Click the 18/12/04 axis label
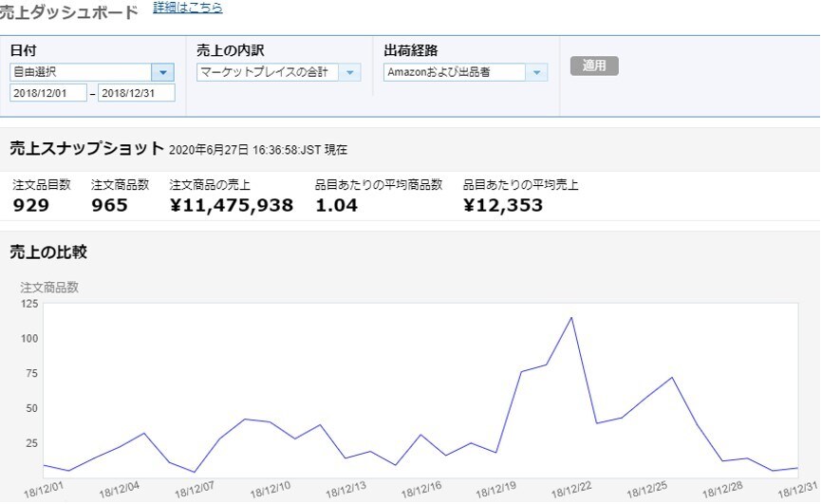Viewport: 822px width, 504px height. coord(119,490)
